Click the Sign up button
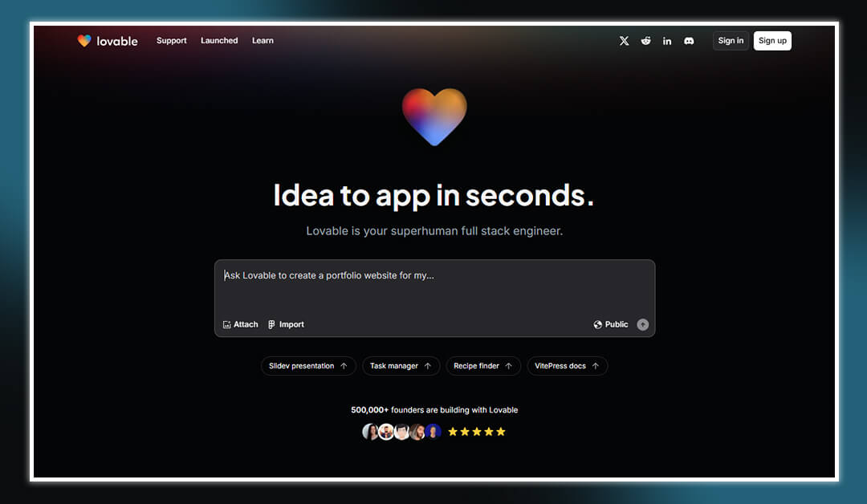Viewport: 867px width, 504px height. (772, 40)
